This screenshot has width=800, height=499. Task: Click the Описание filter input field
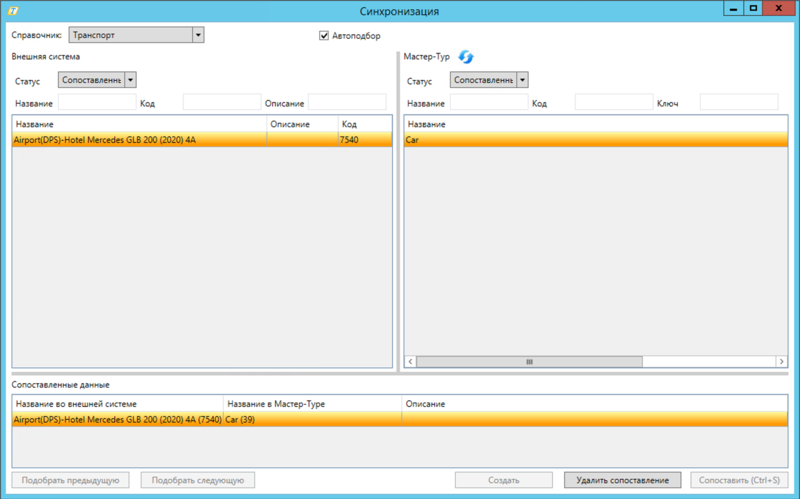point(346,103)
